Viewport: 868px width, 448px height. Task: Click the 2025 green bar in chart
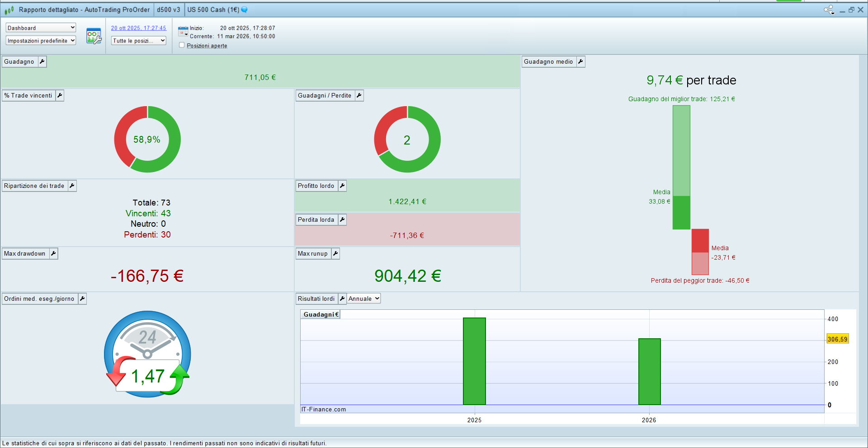474,361
